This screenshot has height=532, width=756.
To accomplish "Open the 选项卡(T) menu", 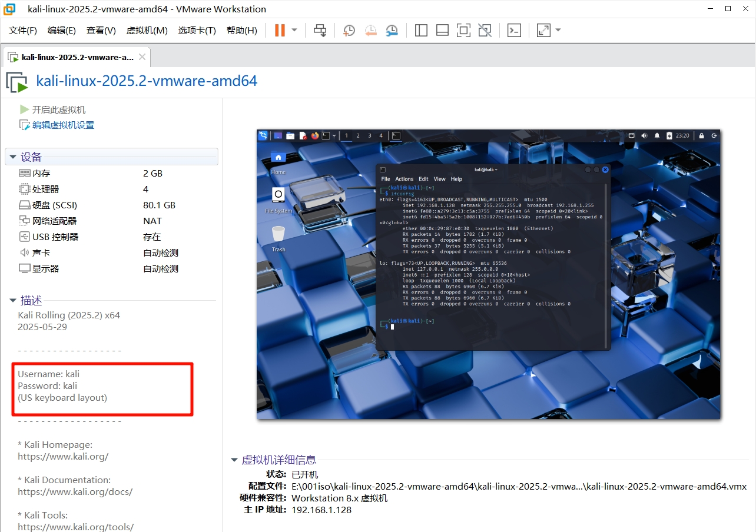I will coord(197,31).
